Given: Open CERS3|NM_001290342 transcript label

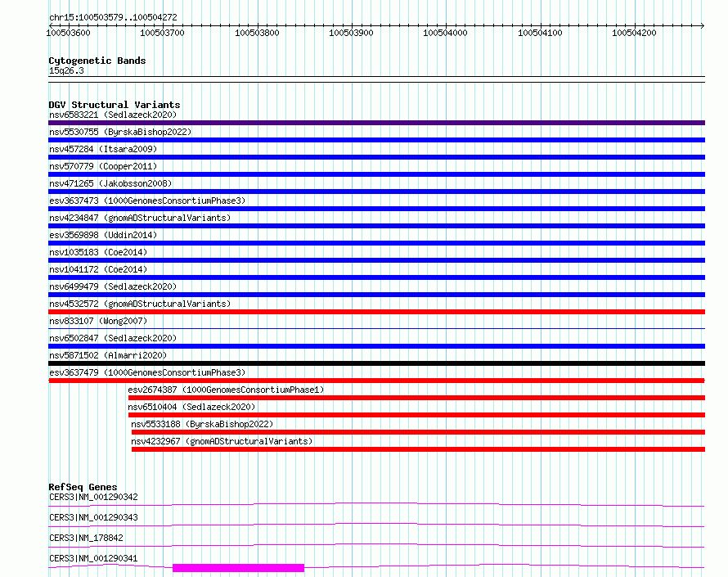Looking at the screenshot, I should point(93,497).
